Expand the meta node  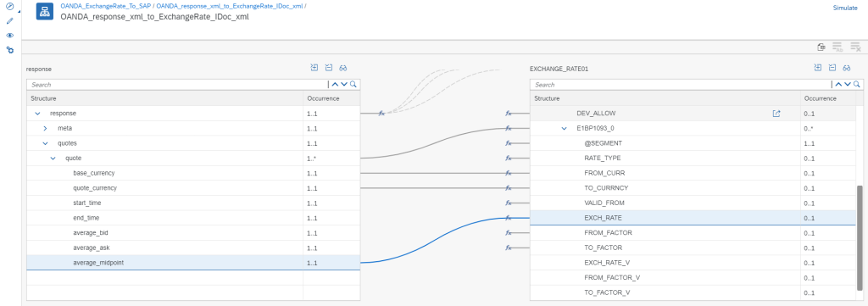46,128
